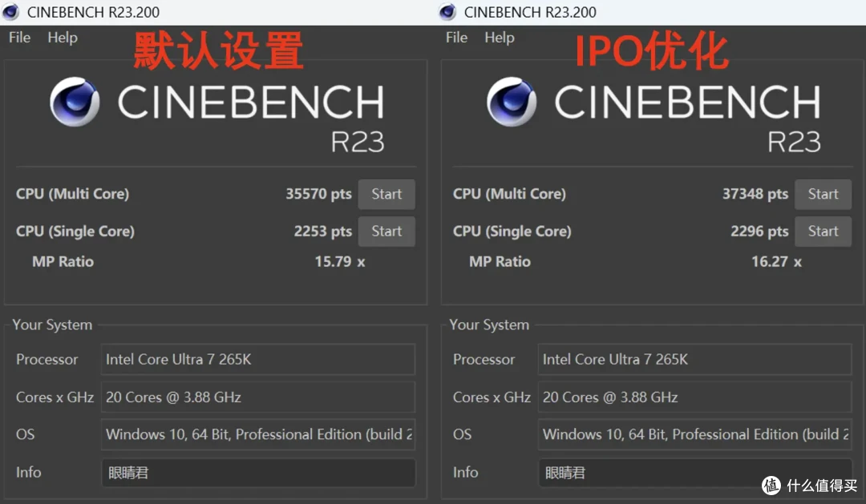Start Multi Core test in left window
This screenshot has width=866, height=504.
[386, 195]
